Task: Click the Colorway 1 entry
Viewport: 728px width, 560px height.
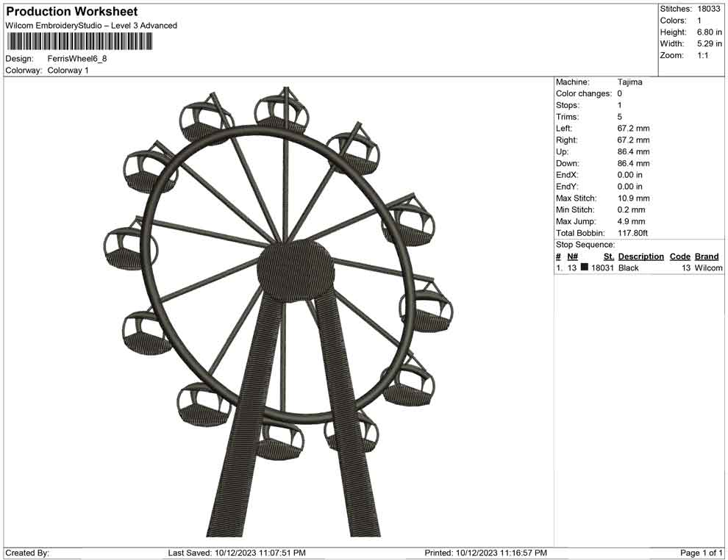Action: [x=68, y=71]
